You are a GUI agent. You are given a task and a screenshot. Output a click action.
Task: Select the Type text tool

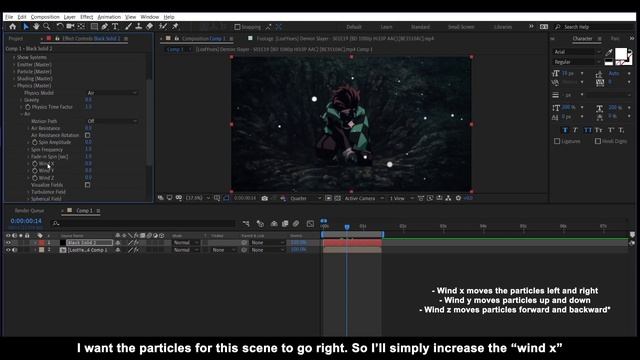click(115, 27)
